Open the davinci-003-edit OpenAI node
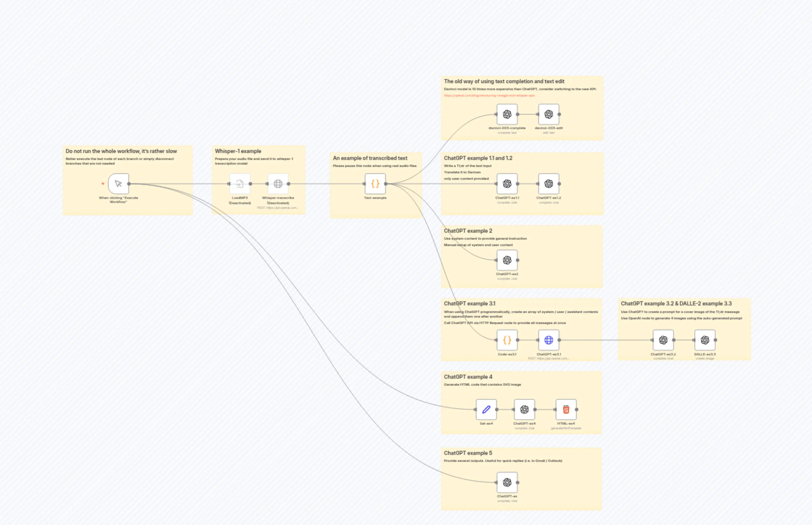The height and width of the screenshot is (525, 812). point(548,115)
